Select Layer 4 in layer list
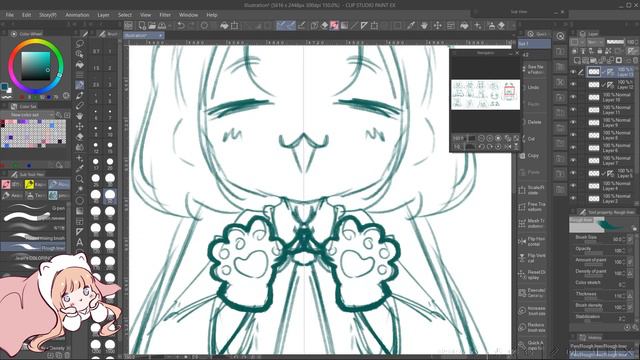640x360 pixels. pyautogui.click(x=610, y=186)
